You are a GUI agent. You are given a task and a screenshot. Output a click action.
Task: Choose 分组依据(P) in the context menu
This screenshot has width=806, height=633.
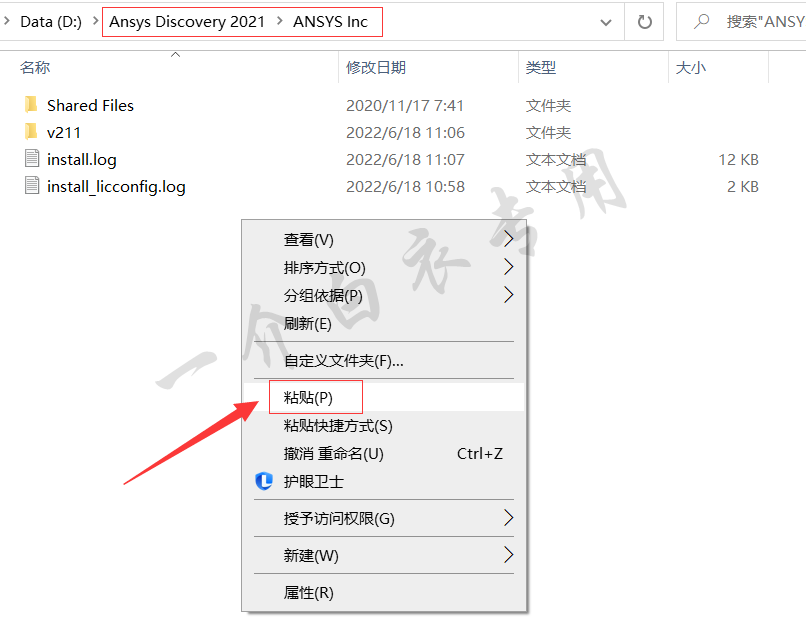383,295
